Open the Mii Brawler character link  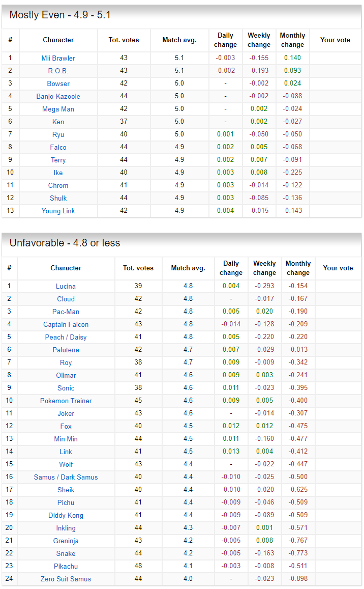pyautogui.click(x=58, y=58)
